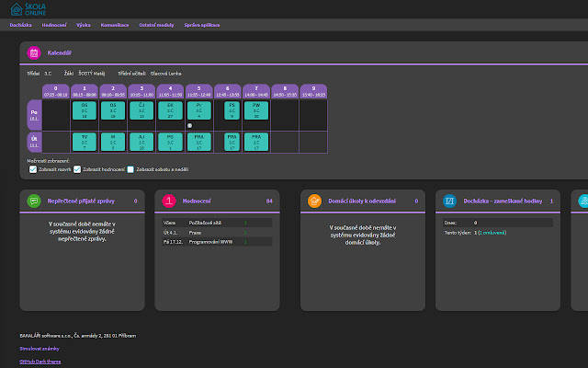Click the cut-off cyan widget icon

(x=583, y=201)
